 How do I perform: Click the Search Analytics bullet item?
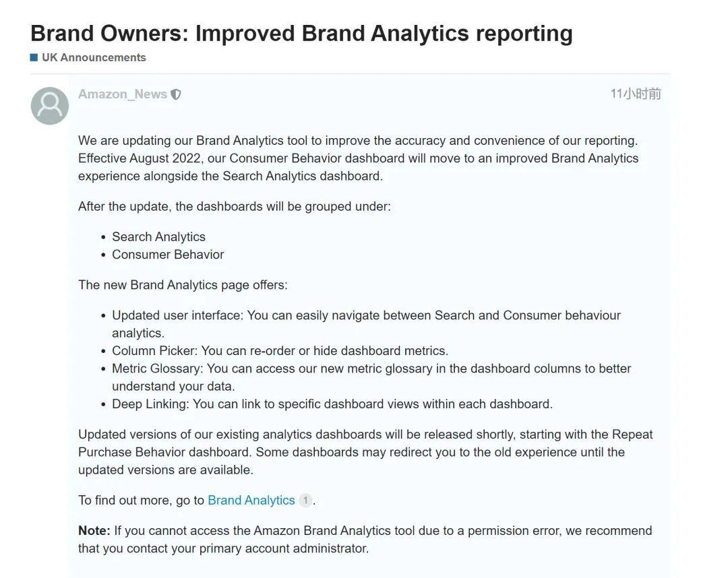tap(158, 237)
